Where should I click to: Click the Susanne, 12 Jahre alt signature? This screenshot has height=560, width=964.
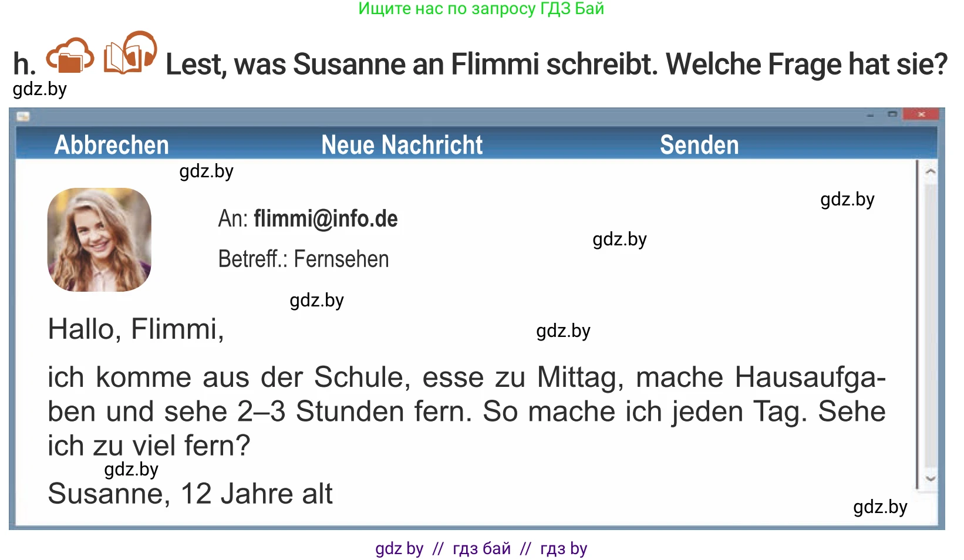click(x=190, y=494)
